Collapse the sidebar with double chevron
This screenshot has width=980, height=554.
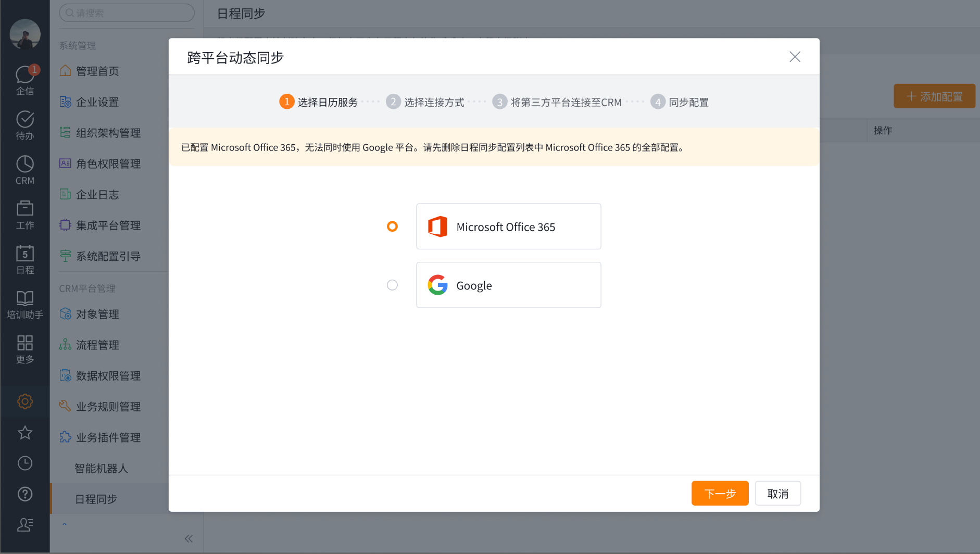coord(189,539)
